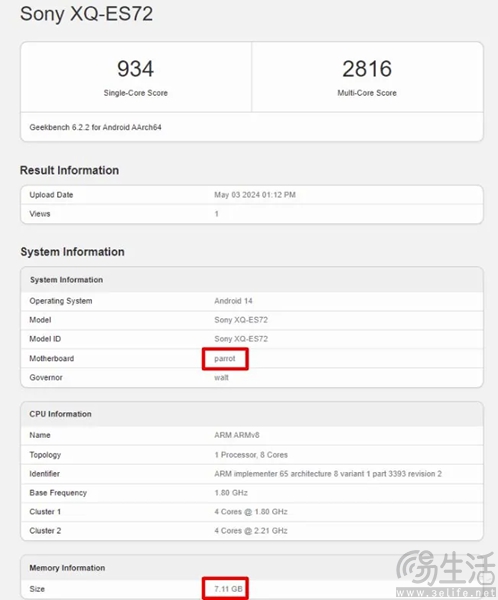Image resolution: width=498 pixels, height=600 pixels.
Task: Click the large System Information heading
Action: pos(72,252)
